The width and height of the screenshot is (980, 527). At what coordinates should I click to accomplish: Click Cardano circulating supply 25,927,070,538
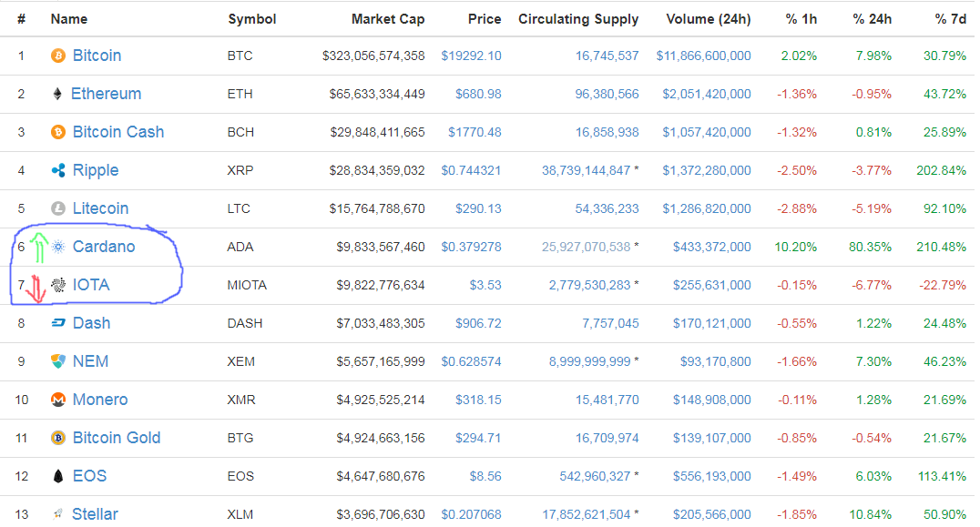(x=587, y=247)
